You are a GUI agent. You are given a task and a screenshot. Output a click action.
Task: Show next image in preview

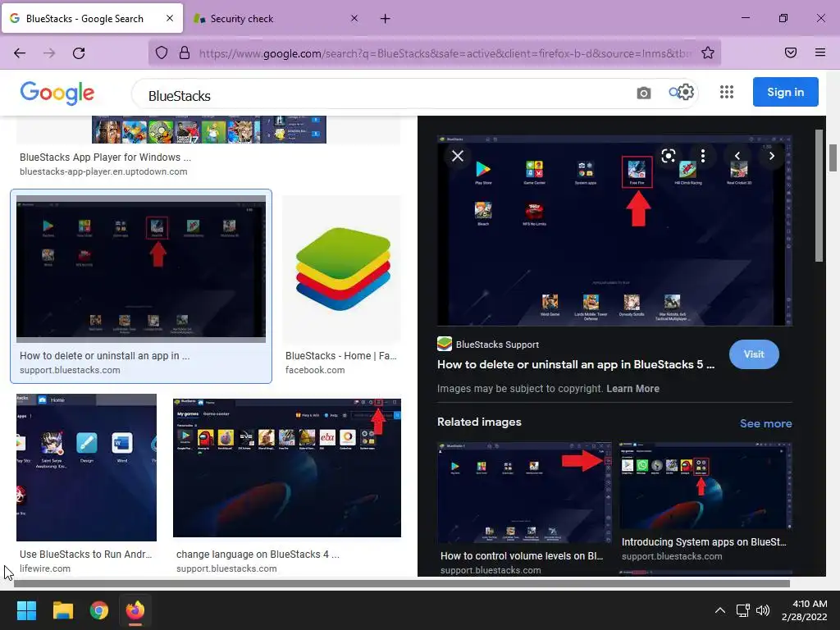[x=771, y=156]
